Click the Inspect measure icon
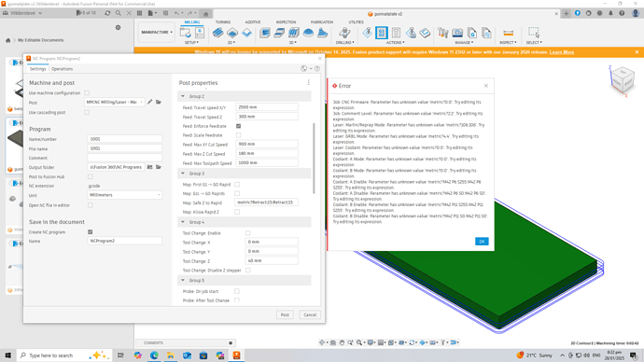 pos(508,33)
